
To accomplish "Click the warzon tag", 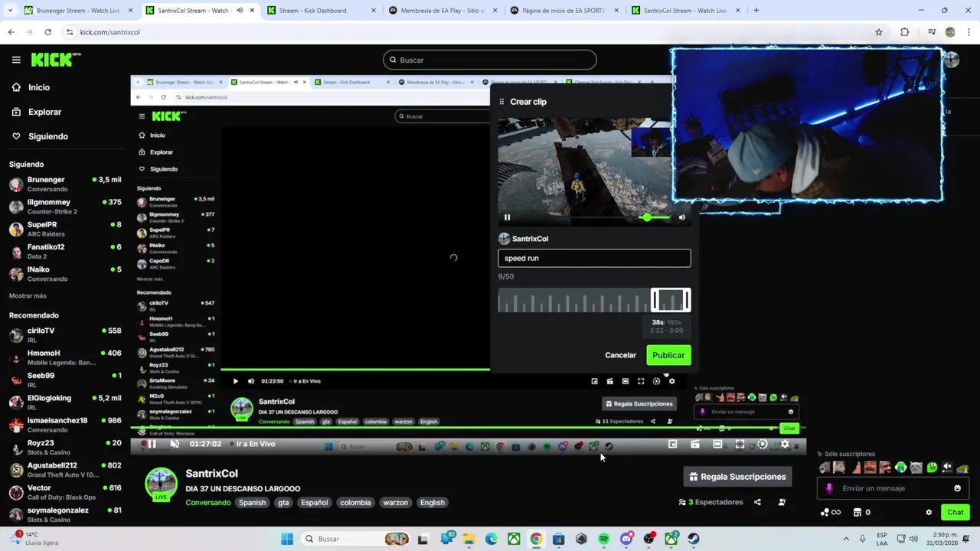I will 395,503.
